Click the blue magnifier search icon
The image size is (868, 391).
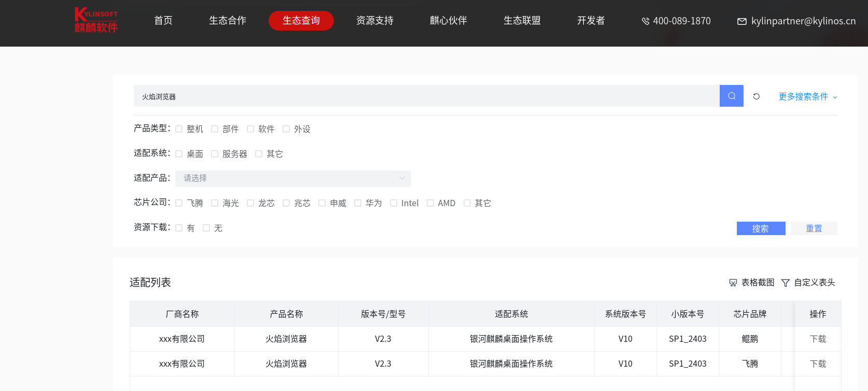(731, 96)
